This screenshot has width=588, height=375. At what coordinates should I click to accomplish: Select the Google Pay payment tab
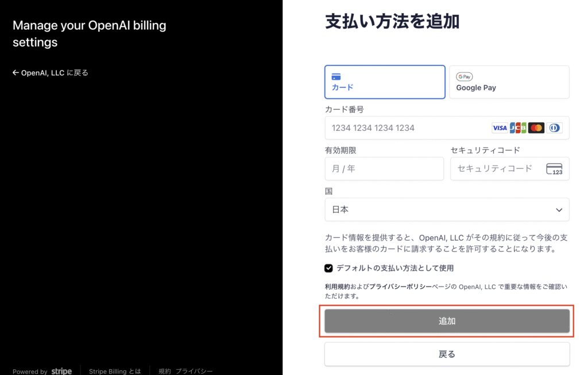(x=509, y=82)
